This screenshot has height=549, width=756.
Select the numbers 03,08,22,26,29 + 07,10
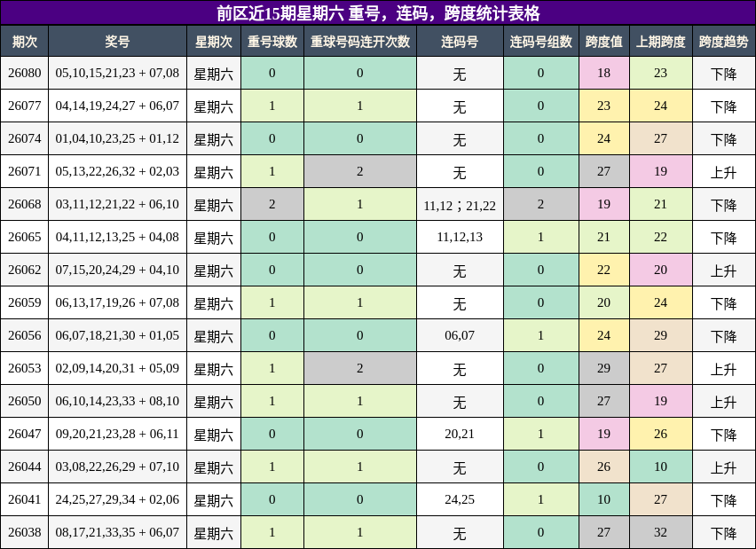tap(117, 467)
